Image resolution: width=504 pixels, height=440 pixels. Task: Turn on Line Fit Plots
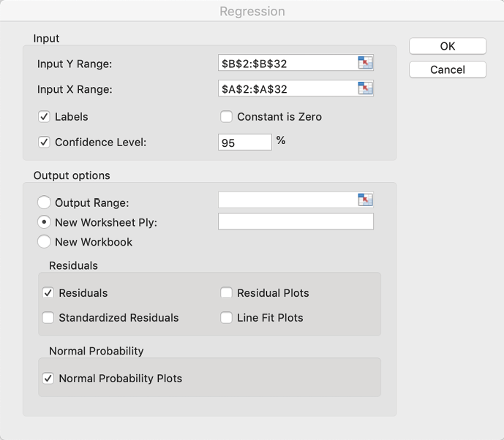click(227, 318)
